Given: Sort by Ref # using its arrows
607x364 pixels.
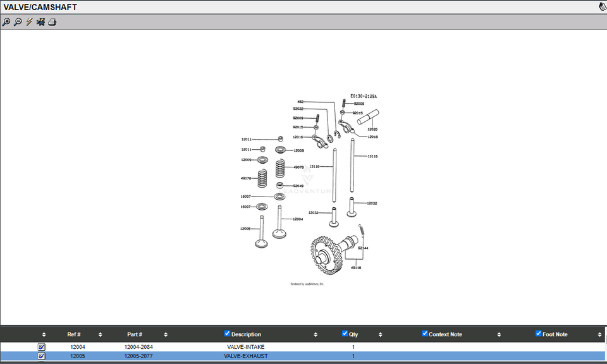Looking at the screenshot, I should point(100,334).
